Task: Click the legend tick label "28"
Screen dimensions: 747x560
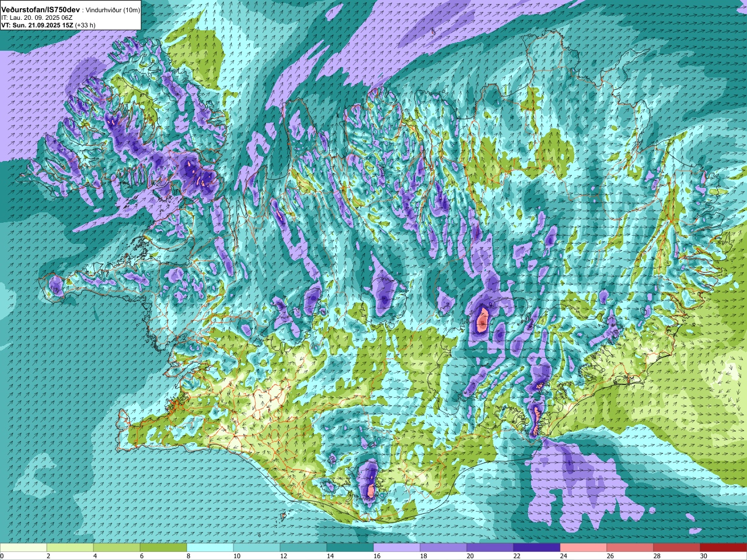Action: pos(657,556)
